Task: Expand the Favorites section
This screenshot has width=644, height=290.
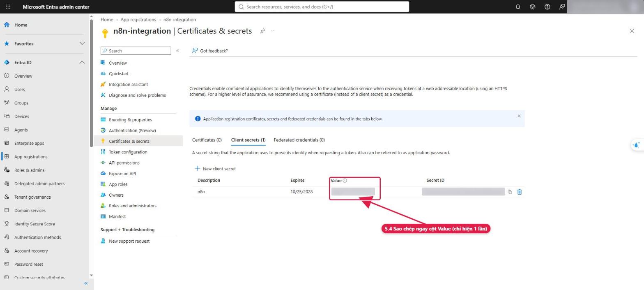Action: click(82, 44)
